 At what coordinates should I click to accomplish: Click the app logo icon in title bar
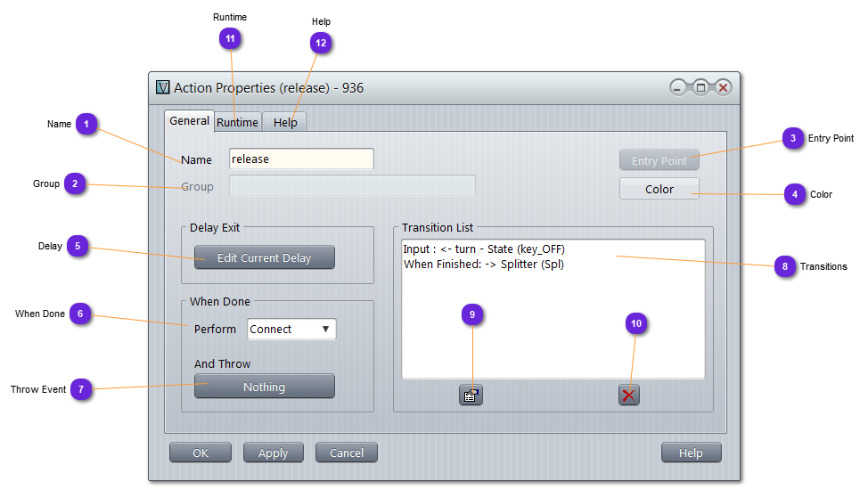pyautogui.click(x=162, y=87)
